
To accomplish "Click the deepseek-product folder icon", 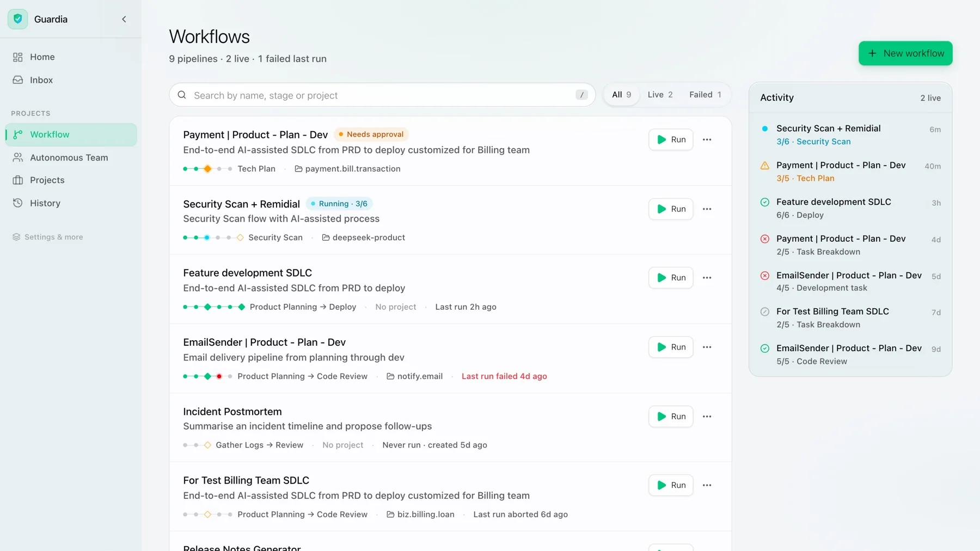I will click(x=326, y=237).
